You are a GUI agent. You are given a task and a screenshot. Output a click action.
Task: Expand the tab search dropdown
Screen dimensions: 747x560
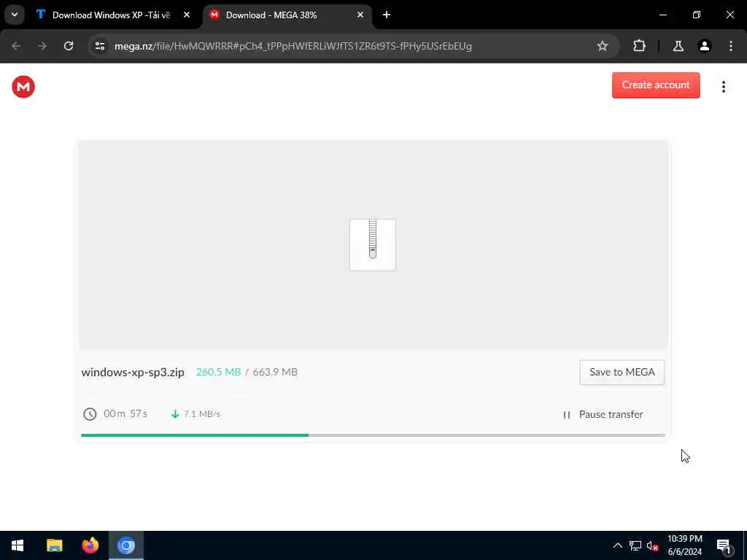click(15, 15)
